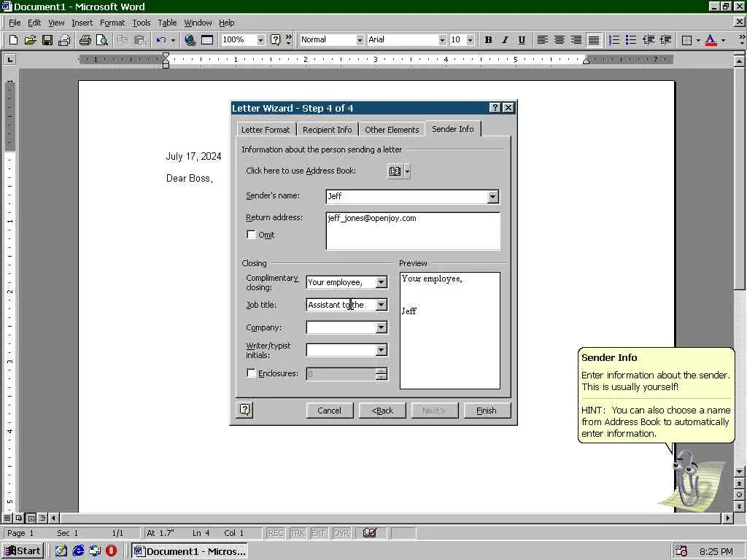Create a new blank document from toolbar

[x=13, y=40]
